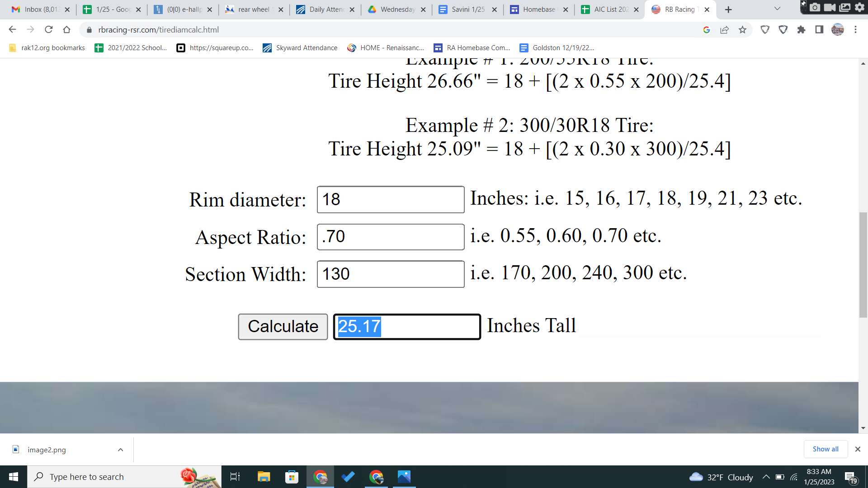Switch to the Daily Attendance tab

click(x=325, y=9)
